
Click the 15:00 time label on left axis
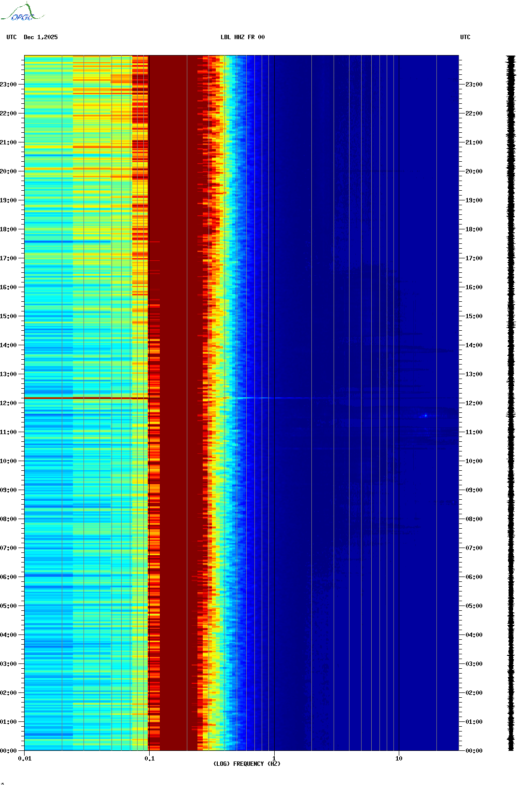(x=9, y=316)
